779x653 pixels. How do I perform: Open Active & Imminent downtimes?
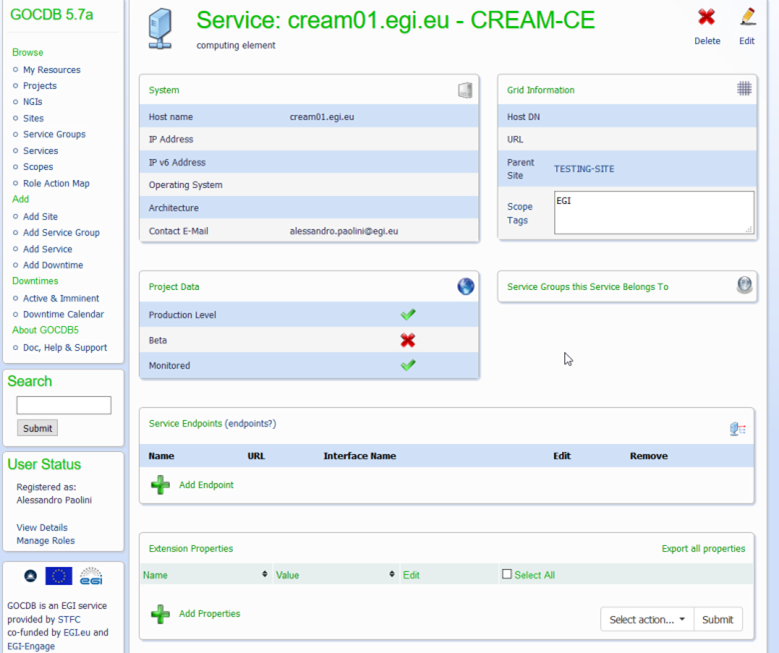pyautogui.click(x=61, y=298)
